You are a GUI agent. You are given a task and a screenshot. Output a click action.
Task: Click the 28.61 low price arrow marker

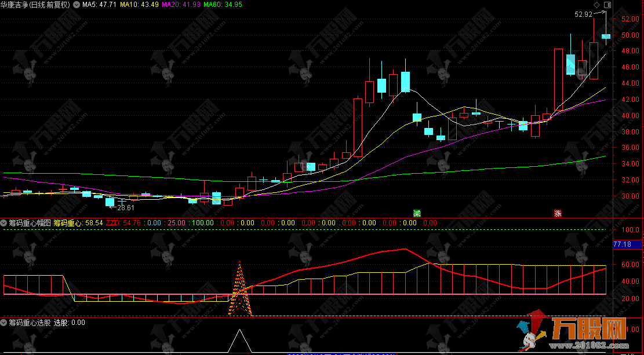tap(124, 207)
